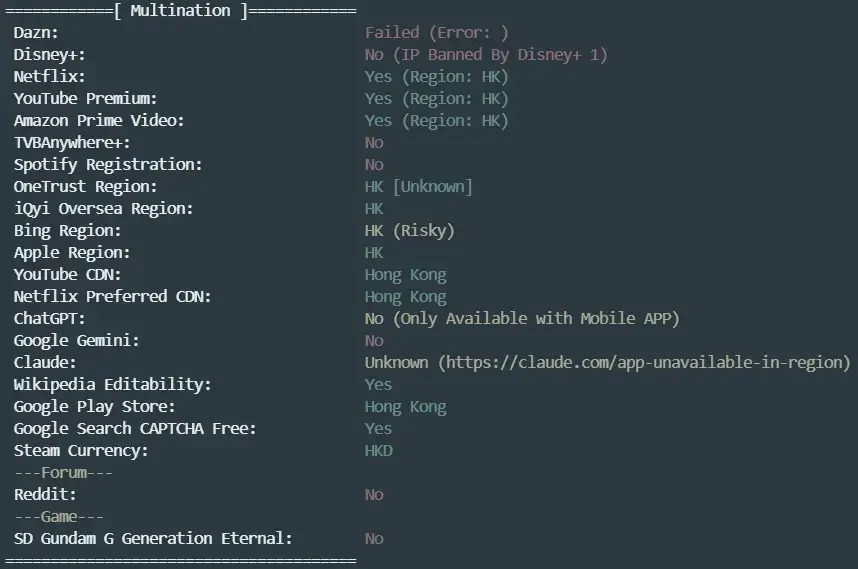The height and width of the screenshot is (569, 858).
Task: Click the Netflix "Yes (Region: HK)" result
Action: [x=436, y=77]
